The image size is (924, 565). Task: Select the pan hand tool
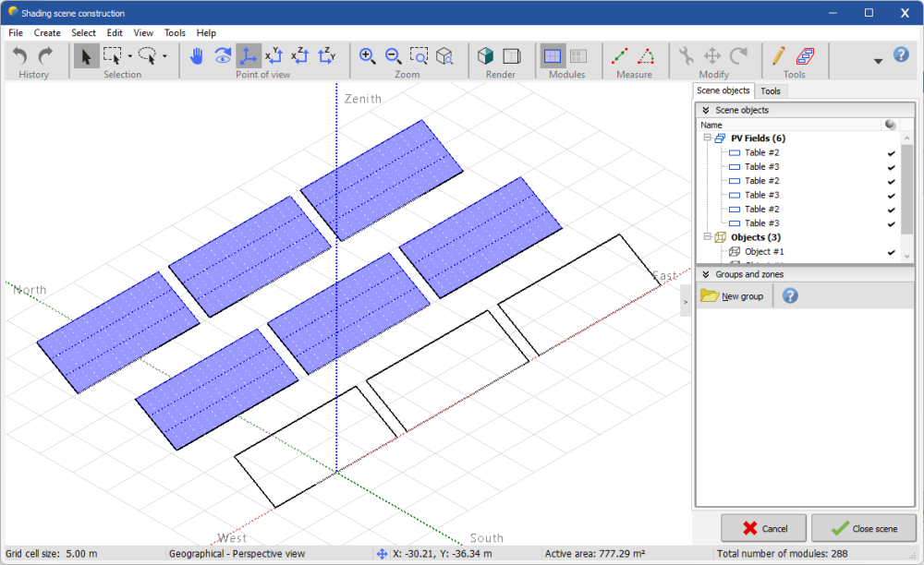[x=196, y=56]
